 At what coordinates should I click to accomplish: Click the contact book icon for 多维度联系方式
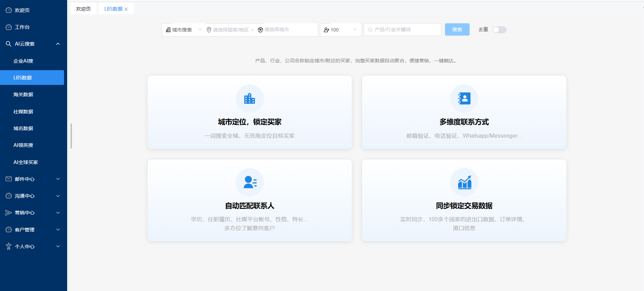[464, 99]
